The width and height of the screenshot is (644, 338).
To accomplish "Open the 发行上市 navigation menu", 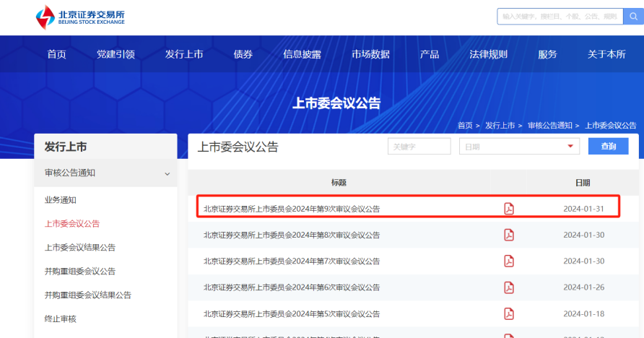I will [x=184, y=54].
